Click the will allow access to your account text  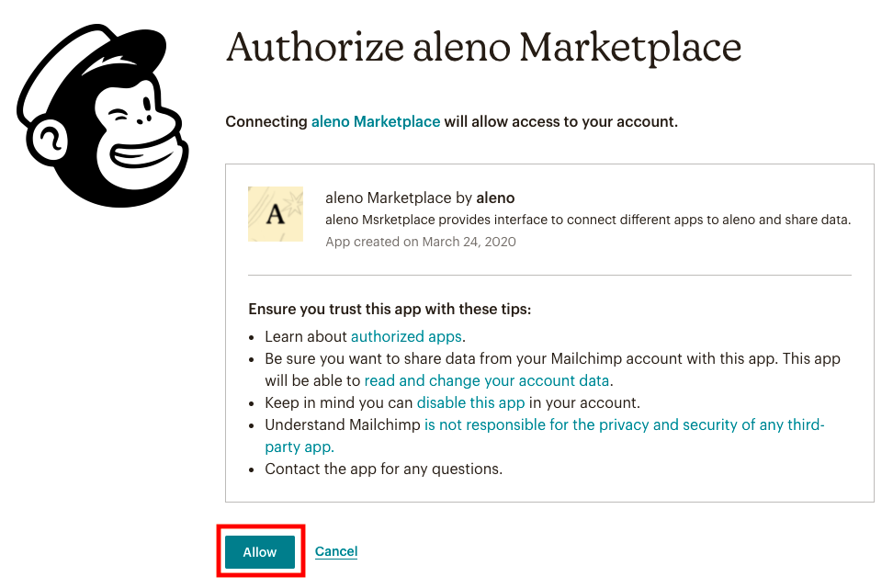point(561,121)
